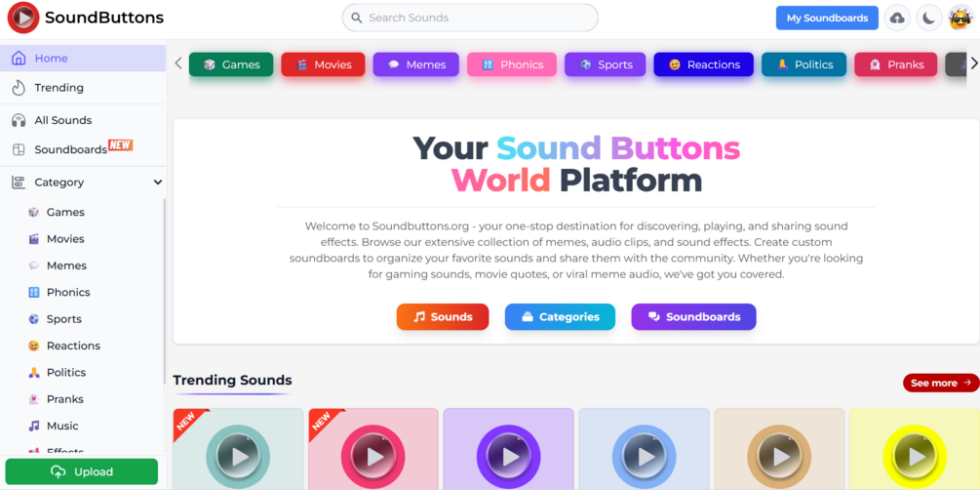
Task: Open the Reactions category chip
Action: [x=704, y=64]
